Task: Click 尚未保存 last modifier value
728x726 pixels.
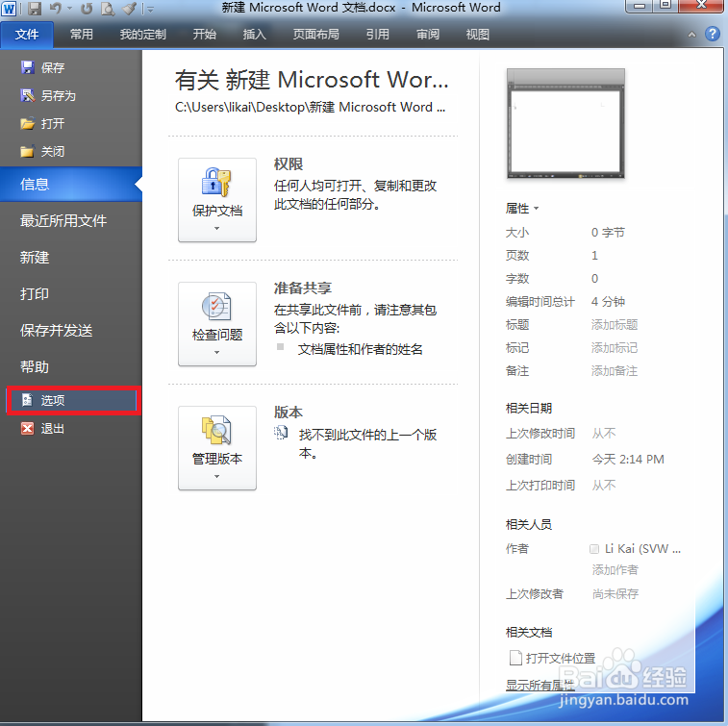Action: pyautogui.click(x=615, y=593)
